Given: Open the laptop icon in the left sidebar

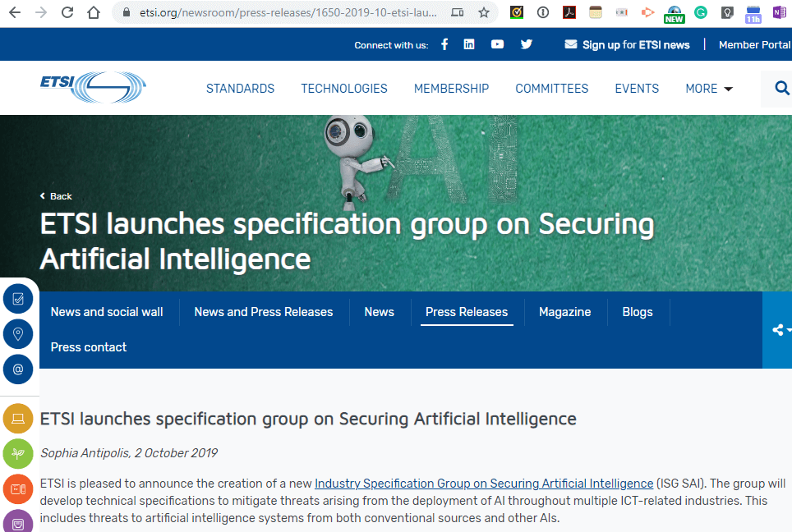Looking at the screenshot, I should 18,419.
